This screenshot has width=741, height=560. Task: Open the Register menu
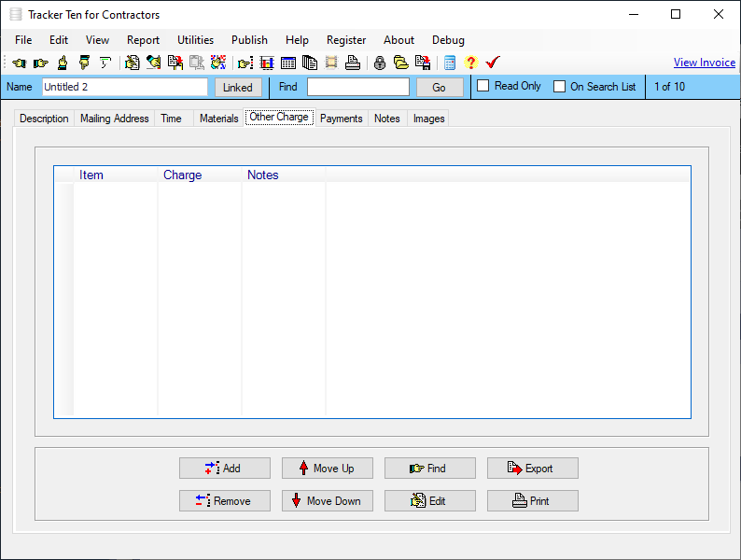coord(346,40)
